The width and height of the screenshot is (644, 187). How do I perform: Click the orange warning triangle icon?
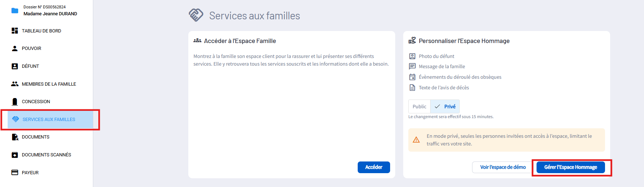416,140
